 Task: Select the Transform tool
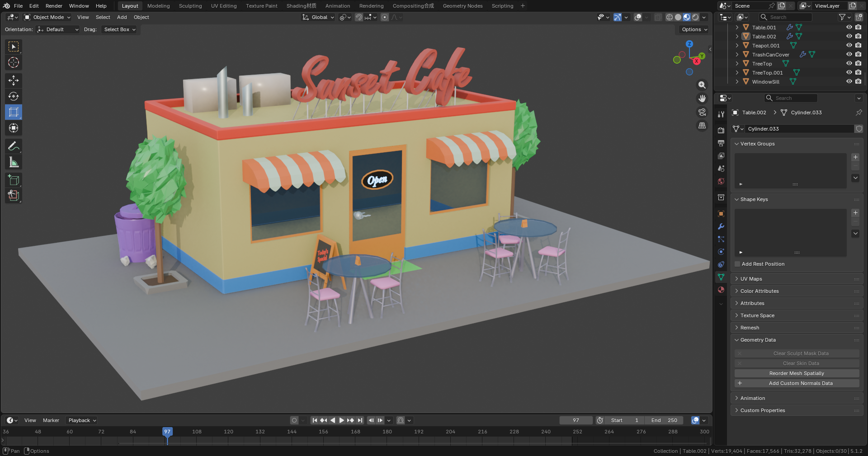click(14, 128)
